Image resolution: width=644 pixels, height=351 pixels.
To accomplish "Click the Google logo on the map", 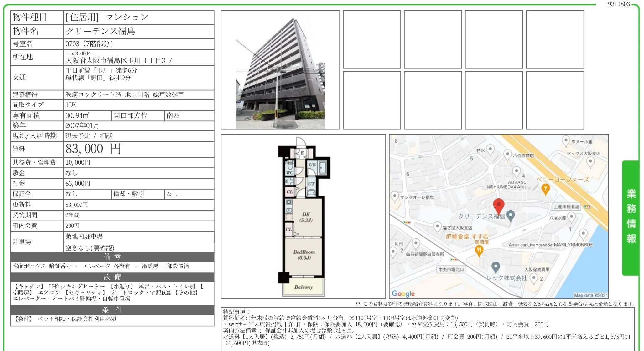I will pyautogui.click(x=403, y=293).
